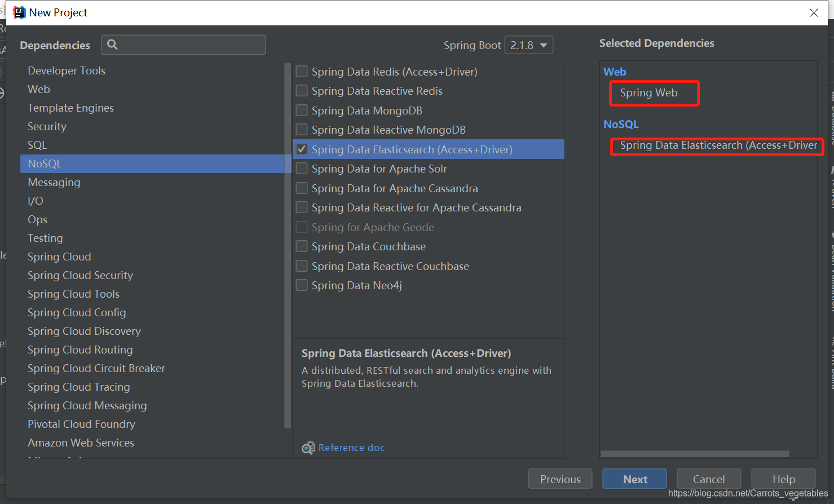The height and width of the screenshot is (504, 834).
Task: Open the Reference doc link
Action: [351, 448]
